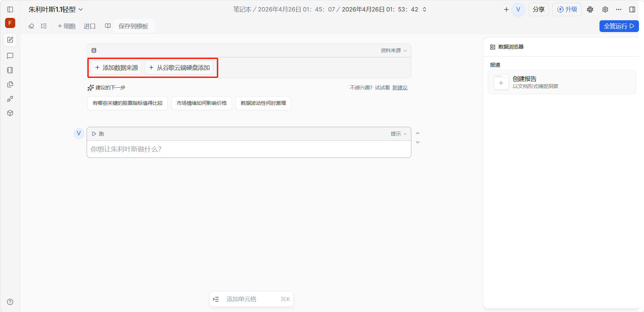Click the 添加单元格 bar at bottom
Image resolution: width=644 pixels, height=312 pixels.
point(252,299)
